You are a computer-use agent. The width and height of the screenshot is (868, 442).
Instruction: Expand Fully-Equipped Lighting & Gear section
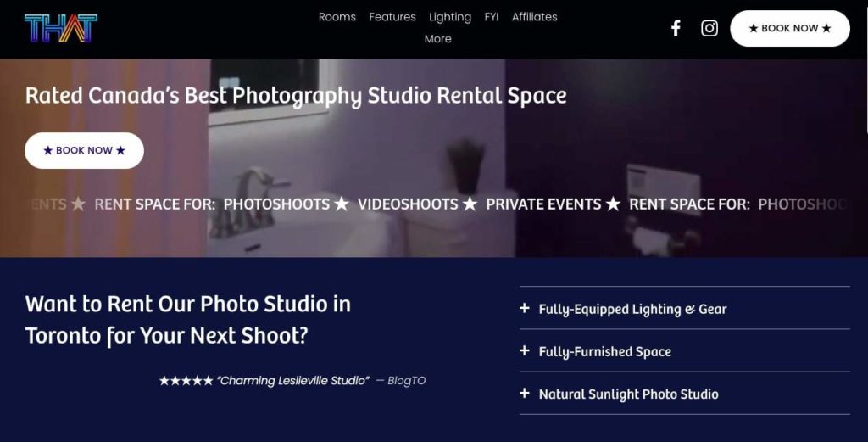click(684, 309)
